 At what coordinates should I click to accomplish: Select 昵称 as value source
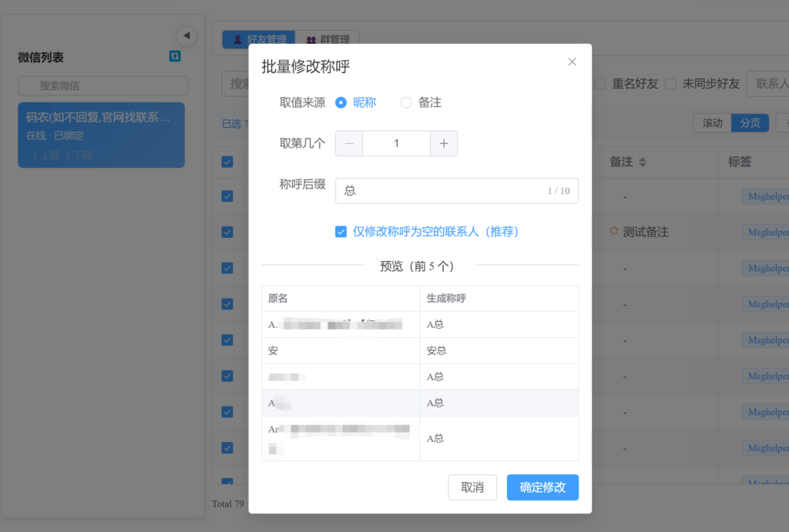click(x=341, y=102)
